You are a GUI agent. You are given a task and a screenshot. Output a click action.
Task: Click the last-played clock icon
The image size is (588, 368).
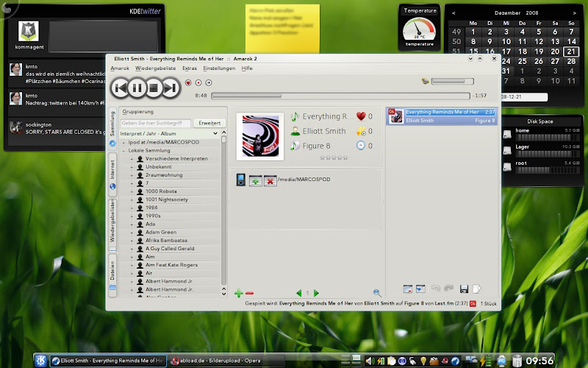point(360,146)
